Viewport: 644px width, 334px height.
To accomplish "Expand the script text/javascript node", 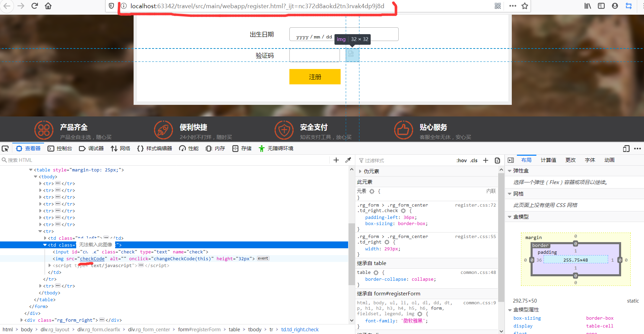I will (50, 265).
